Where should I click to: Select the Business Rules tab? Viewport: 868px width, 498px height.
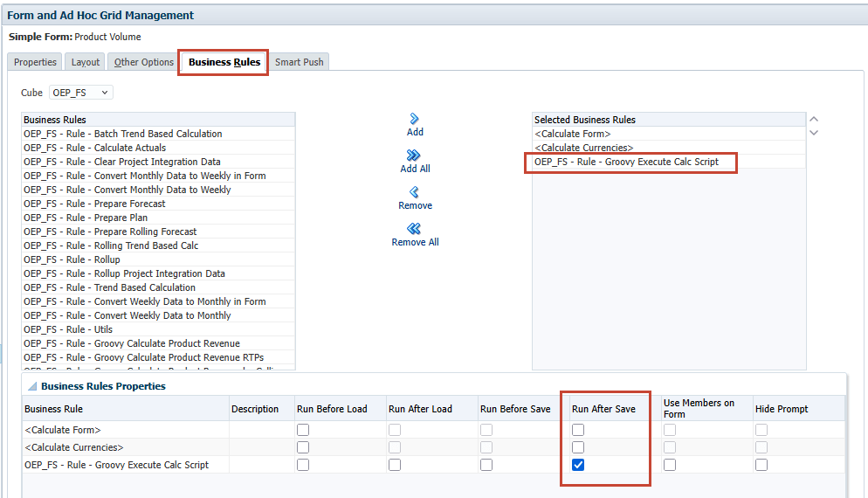tap(224, 62)
